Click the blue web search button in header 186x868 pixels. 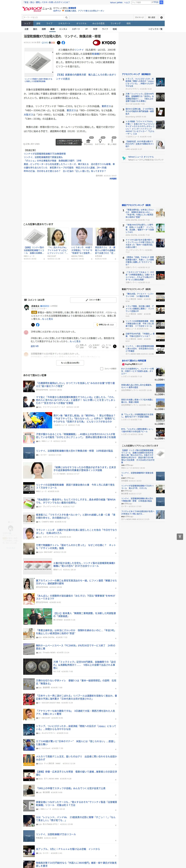pyautogui.click(x=161, y=2)
